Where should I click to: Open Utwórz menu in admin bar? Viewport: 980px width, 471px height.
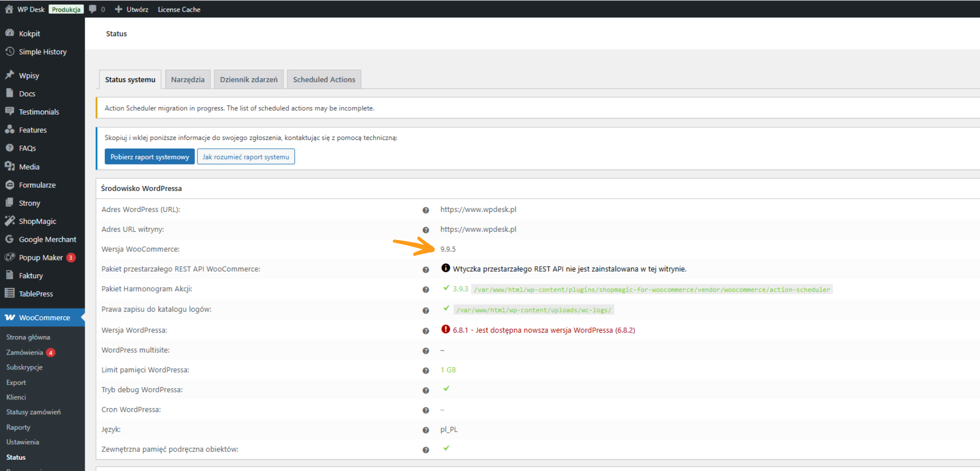137,9
